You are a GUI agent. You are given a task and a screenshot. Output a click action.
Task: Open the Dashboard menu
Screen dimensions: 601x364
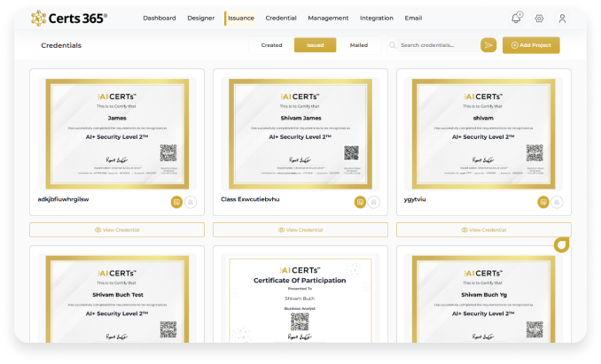pos(159,18)
